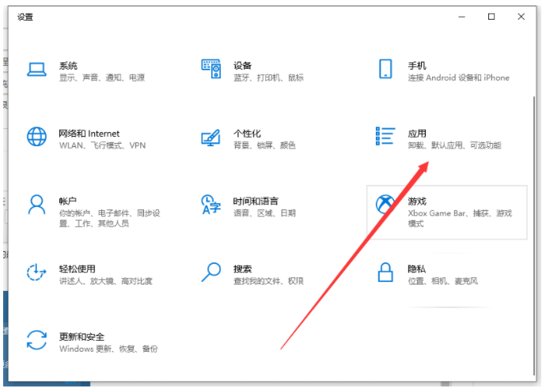This screenshot has width=546, height=392.
Task: Open the 轻松使用 accessibility icon
Action: click(37, 273)
